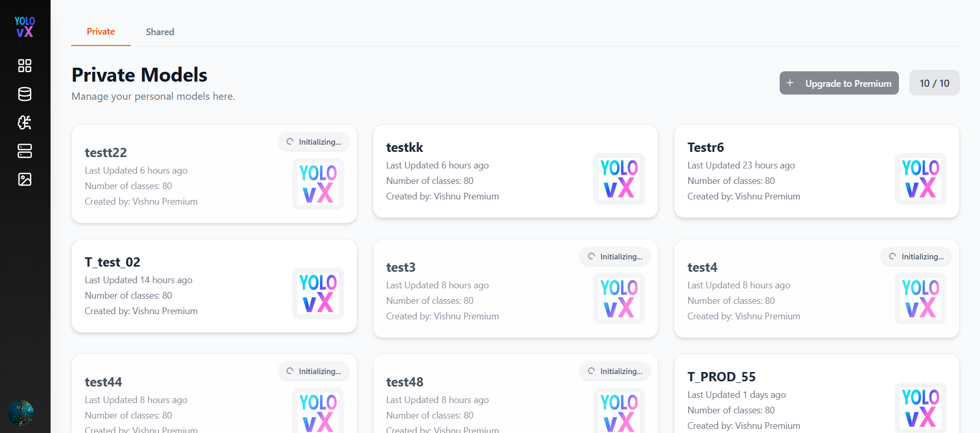Switch to the Shared tab
980x433 pixels.
click(x=160, y=32)
